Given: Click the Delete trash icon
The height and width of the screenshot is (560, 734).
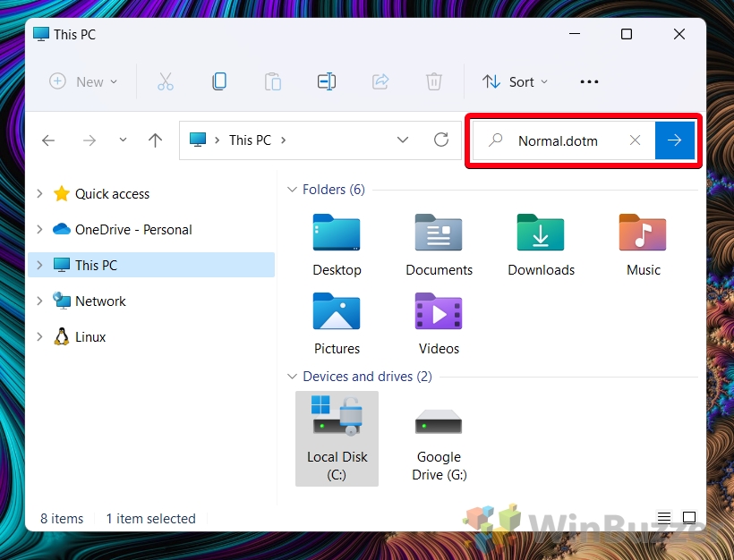Looking at the screenshot, I should [434, 81].
